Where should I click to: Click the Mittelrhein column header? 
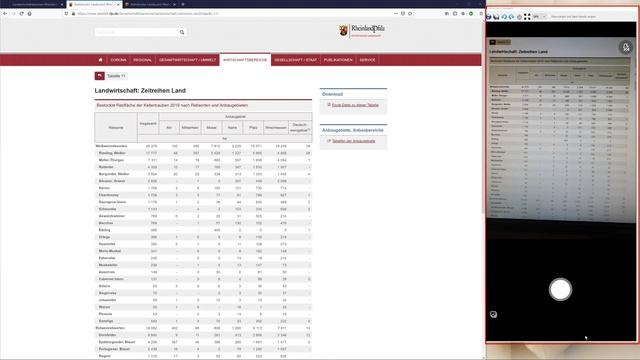190,127
